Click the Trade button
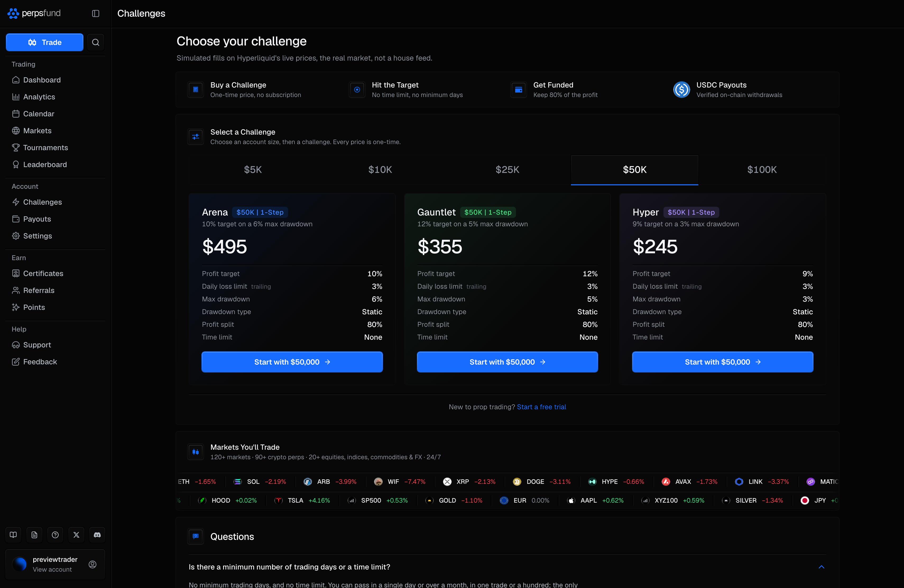Viewport: 904px width, 588px height. 45,42
